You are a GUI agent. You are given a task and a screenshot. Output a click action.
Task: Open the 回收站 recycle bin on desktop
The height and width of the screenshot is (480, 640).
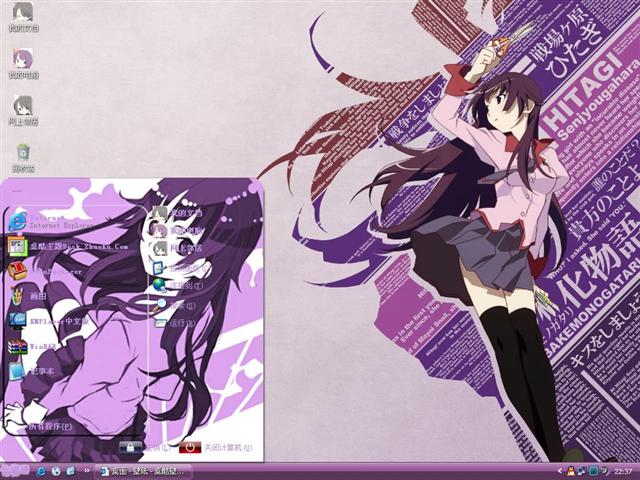pos(23,157)
